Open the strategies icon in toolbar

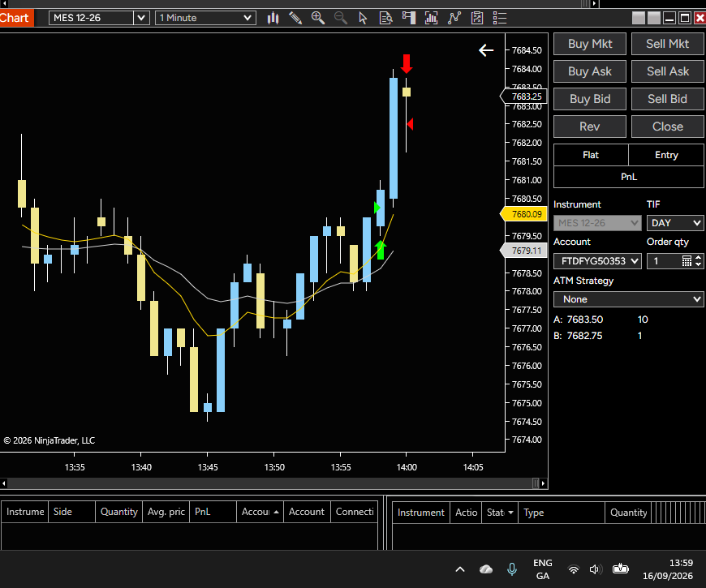click(x=477, y=18)
